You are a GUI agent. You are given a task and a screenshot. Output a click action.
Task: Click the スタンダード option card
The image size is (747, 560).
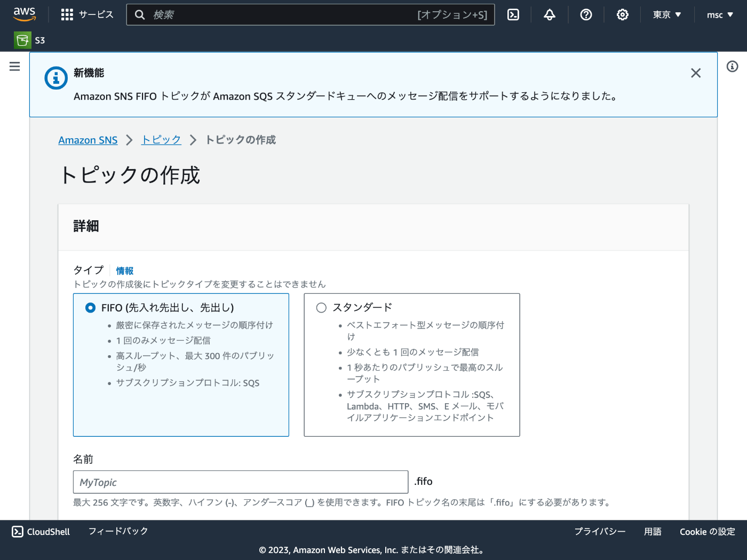412,365
